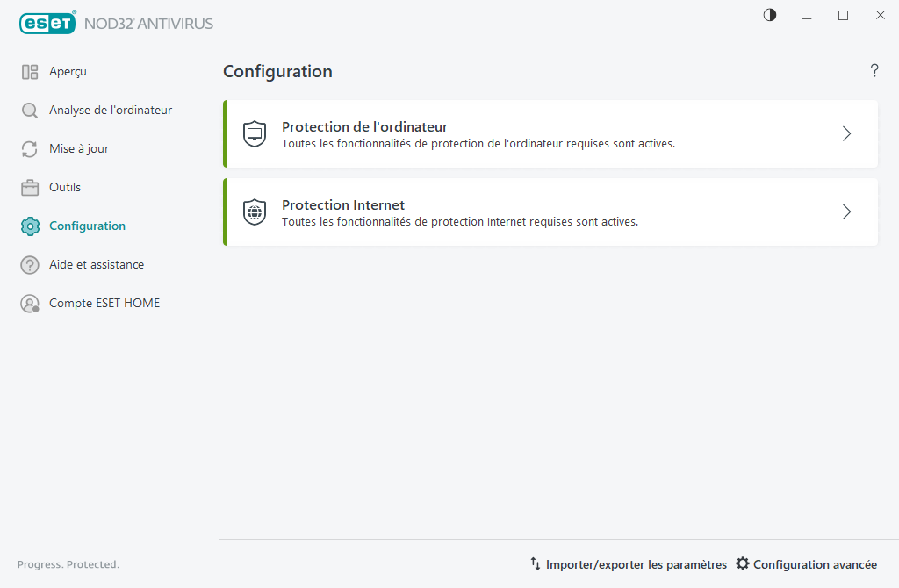The width and height of the screenshot is (899, 588).
Task: Open Compte ESET HOME account icon
Action: coord(31,303)
